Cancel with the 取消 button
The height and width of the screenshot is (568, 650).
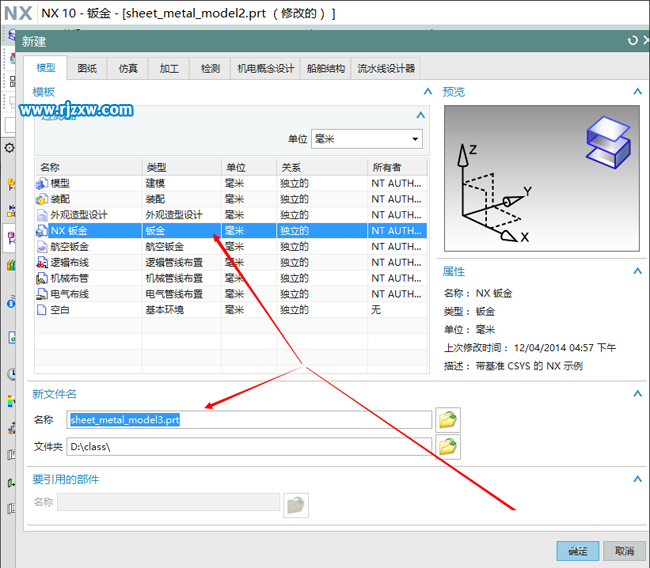624,551
